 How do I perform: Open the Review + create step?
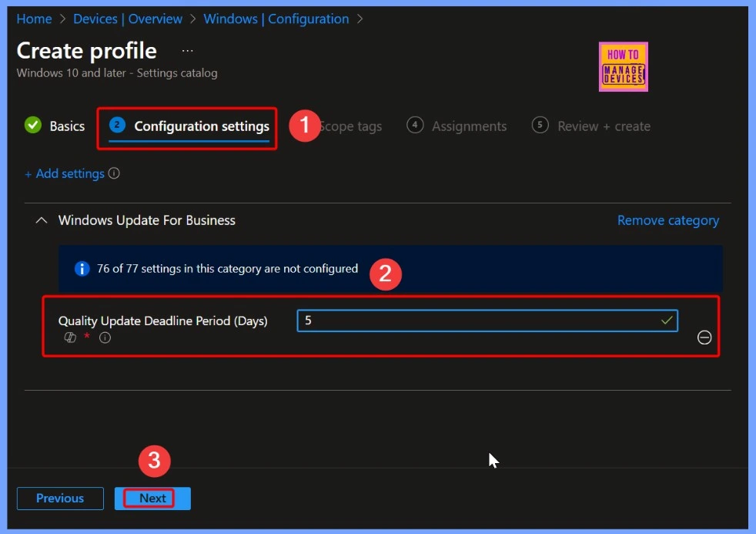(604, 126)
